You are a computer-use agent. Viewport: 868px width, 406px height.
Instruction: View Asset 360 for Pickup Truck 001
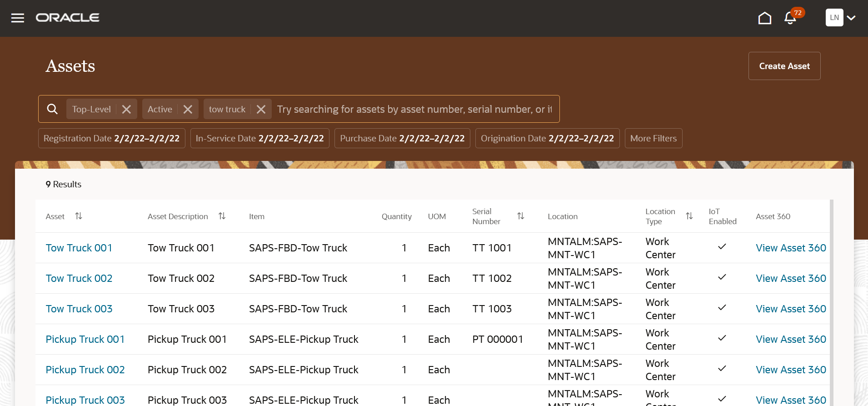point(791,339)
